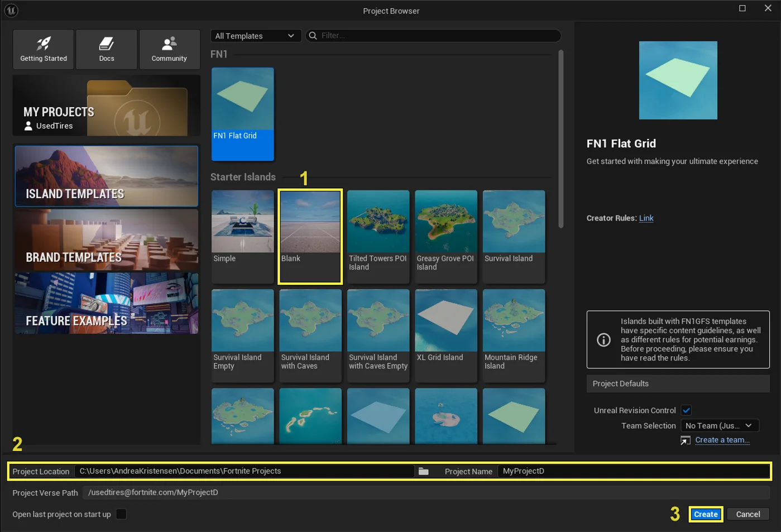
Task: Click the Project Verse Path field
Action: pos(427,492)
